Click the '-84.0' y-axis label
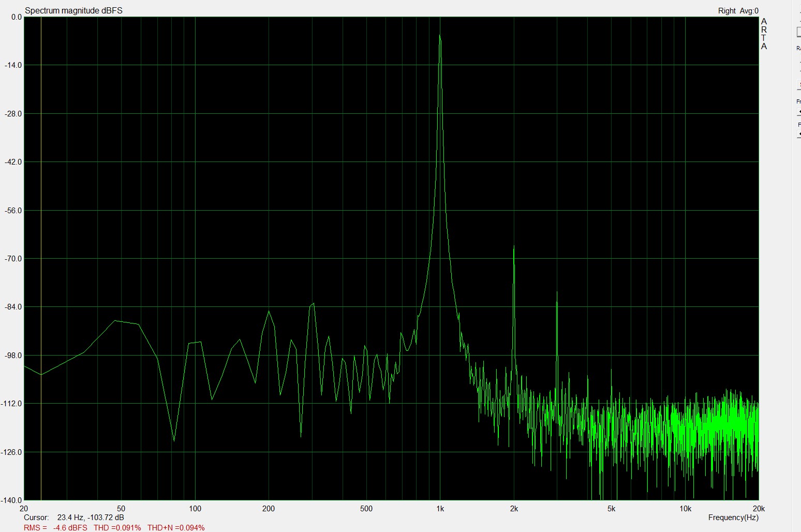801x532 pixels. (x=13, y=307)
